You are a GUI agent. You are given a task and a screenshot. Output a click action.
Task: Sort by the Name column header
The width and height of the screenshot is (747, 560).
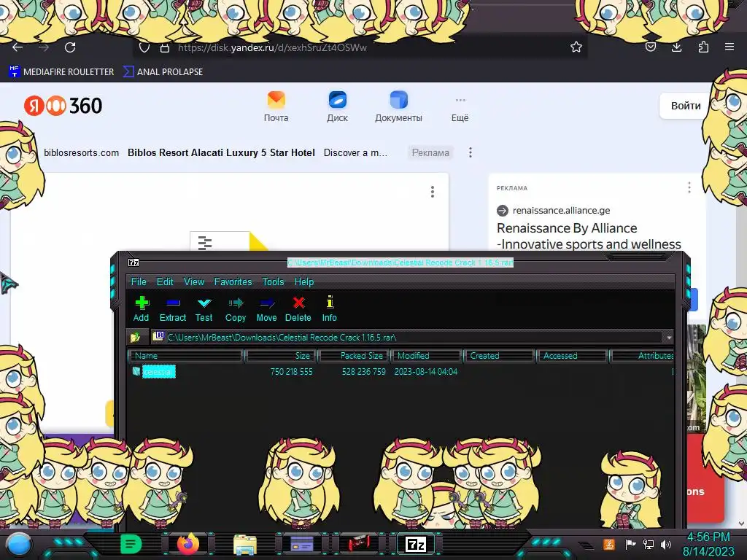(x=186, y=356)
